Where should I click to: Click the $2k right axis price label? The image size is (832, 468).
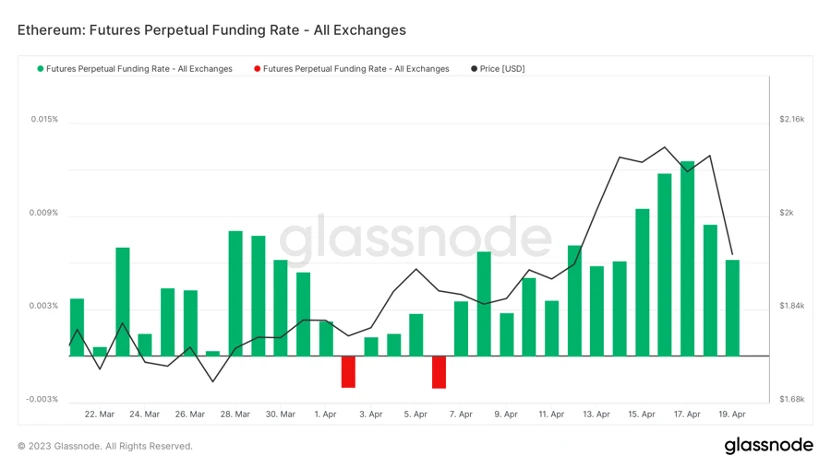point(786,213)
